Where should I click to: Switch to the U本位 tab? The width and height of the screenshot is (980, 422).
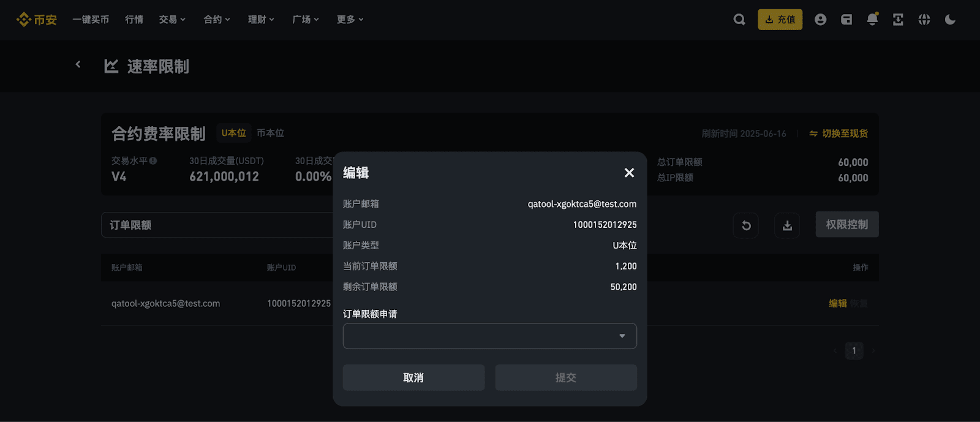coord(233,133)
